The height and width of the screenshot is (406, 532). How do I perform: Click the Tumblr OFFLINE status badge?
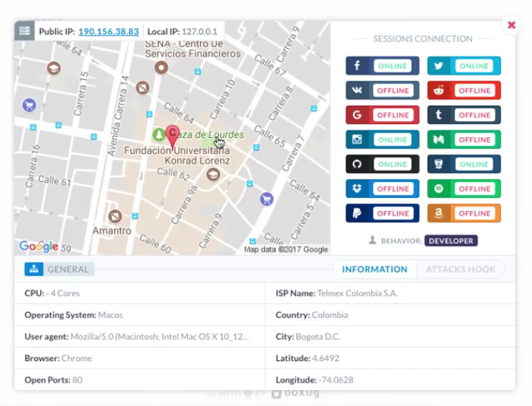[473, 115]
